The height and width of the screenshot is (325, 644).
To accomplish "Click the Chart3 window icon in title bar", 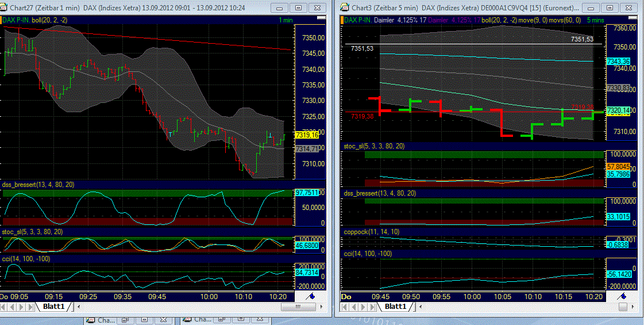I will point(344,7).
